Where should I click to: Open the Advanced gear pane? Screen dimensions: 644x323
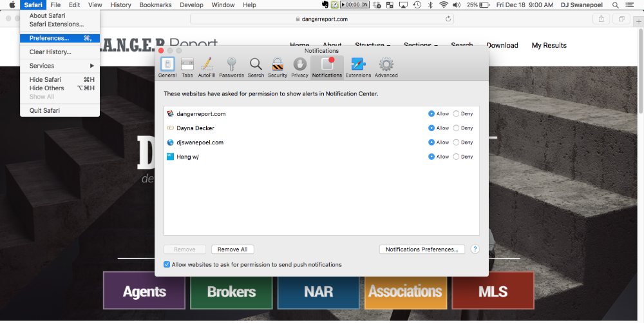pyautogui.click(x=386, y=67)
